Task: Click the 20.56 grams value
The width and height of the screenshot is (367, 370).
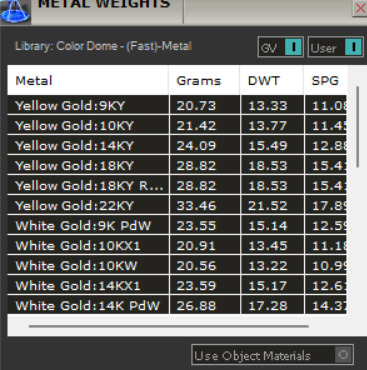Action: pos(196,266)
